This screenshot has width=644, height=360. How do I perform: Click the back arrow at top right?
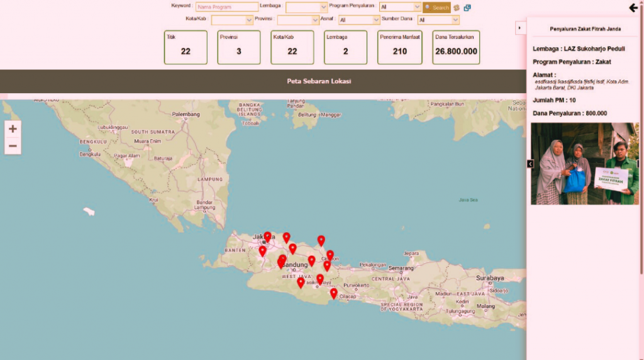[633, 8]
